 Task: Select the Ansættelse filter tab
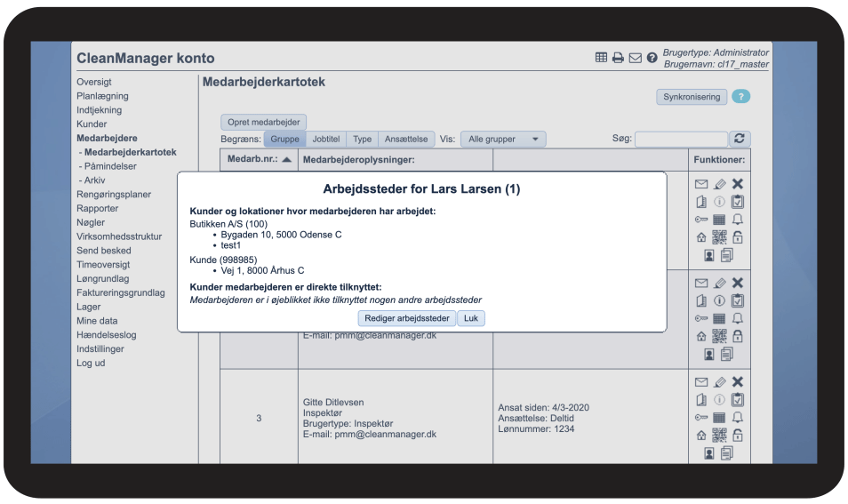[x=406, y=139]
